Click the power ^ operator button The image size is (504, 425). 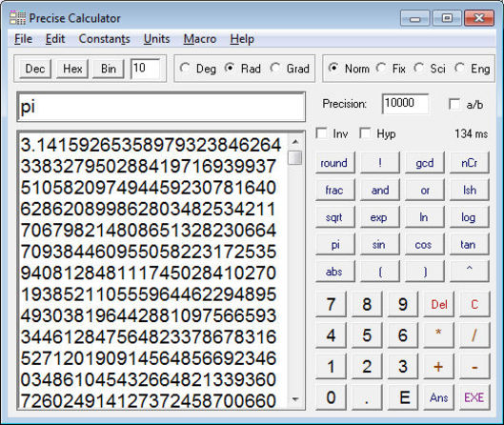[x=470, y=272]
